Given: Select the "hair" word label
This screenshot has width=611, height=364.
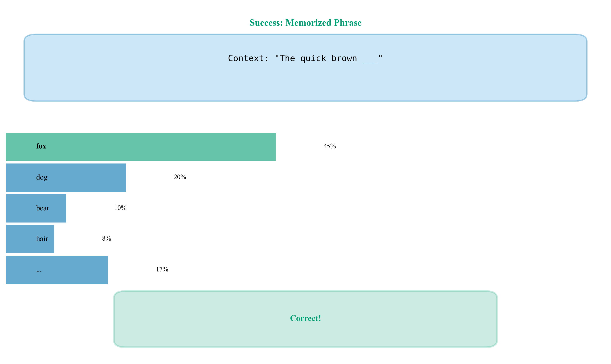Looking at the screenshot, I should coord(42,239).
